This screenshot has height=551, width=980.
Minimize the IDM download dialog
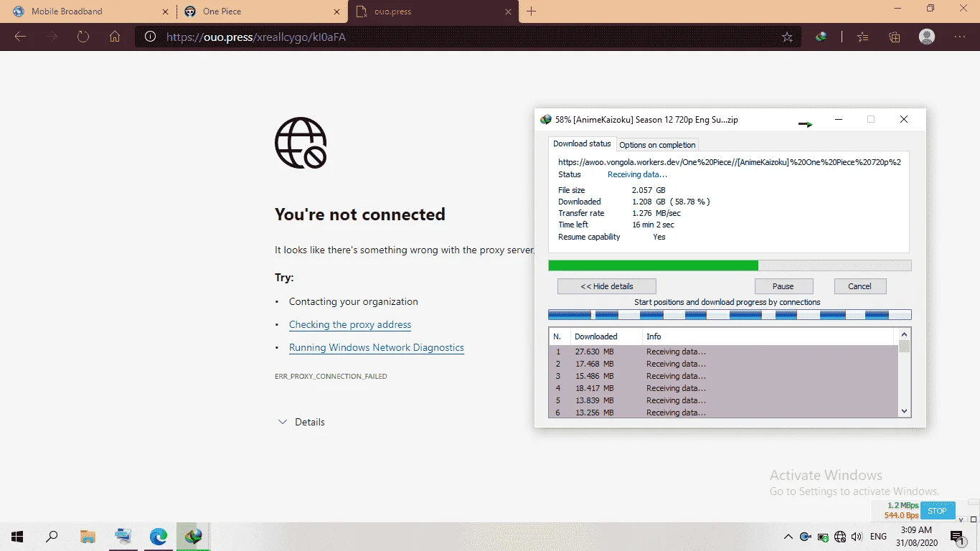click(x=839, y=120)
